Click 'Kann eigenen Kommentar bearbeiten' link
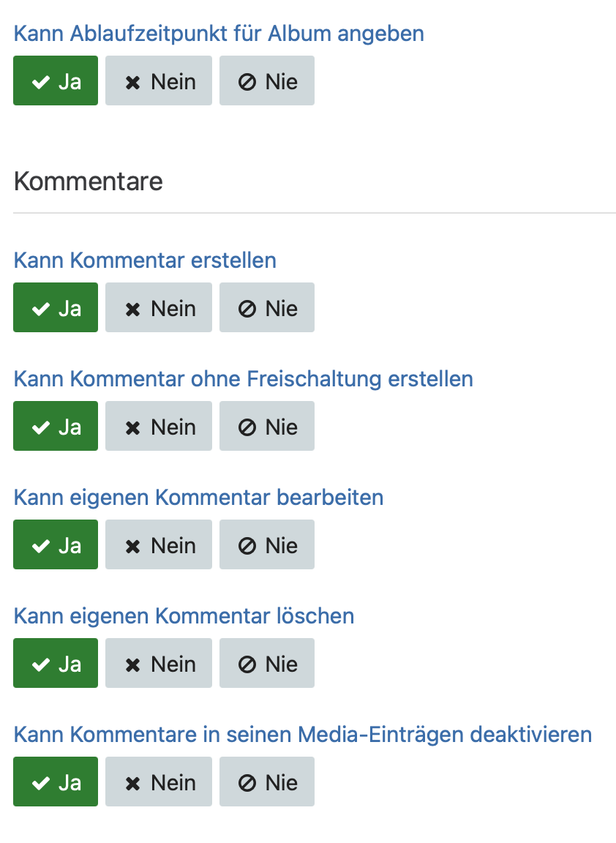The height and width of the screenshot is (843, 616). (x=198, y=498)
